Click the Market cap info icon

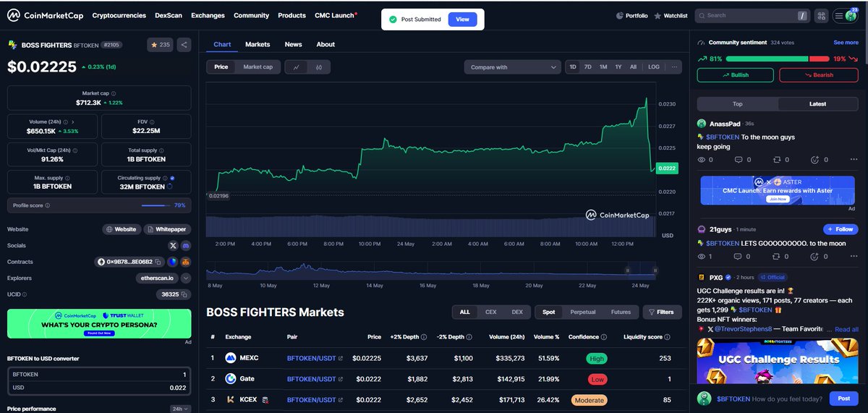114,93
